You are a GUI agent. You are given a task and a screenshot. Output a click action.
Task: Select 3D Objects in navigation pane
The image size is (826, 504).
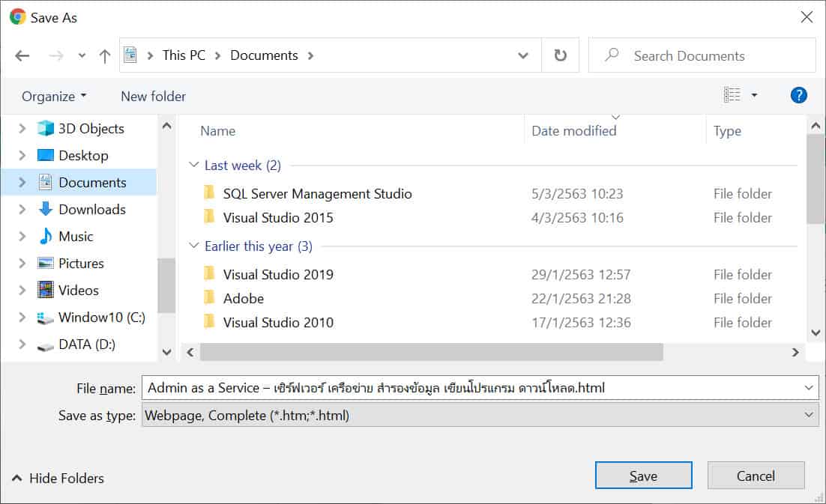click(x=91, y=128)
